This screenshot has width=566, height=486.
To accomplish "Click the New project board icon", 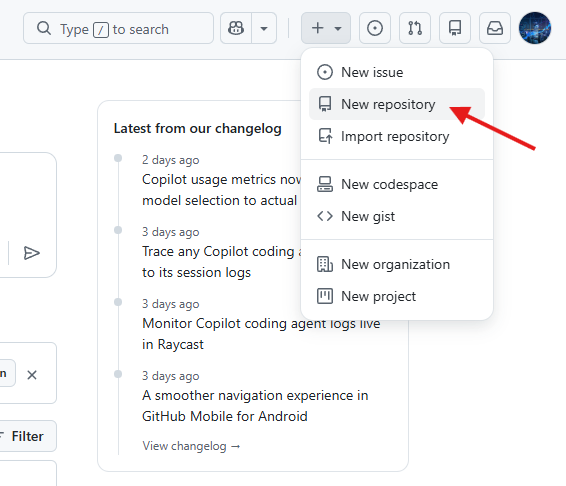I will point(325,296).
